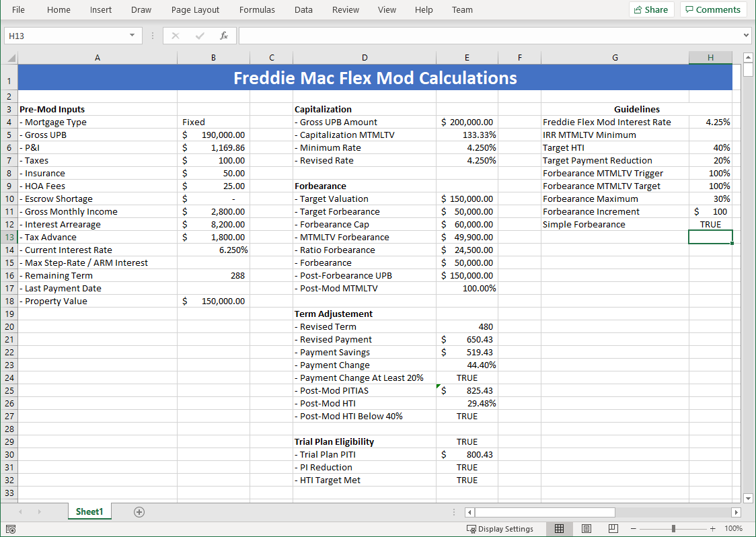The image size is (756, 537).
Task: Click the Guidelines header cell
Action: pyautogui.click(x=636, y=110)
